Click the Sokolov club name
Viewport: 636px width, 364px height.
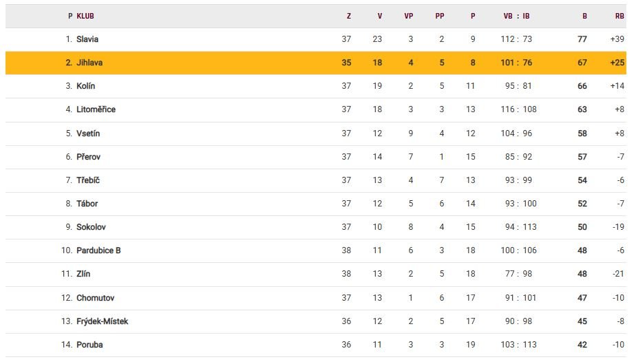click(x=91, y=227)
